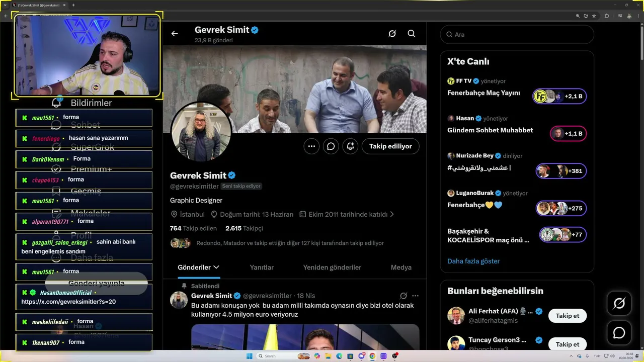Go back using the profile back arrow
This screenshot has width=644, height=362.
(175, 34)
